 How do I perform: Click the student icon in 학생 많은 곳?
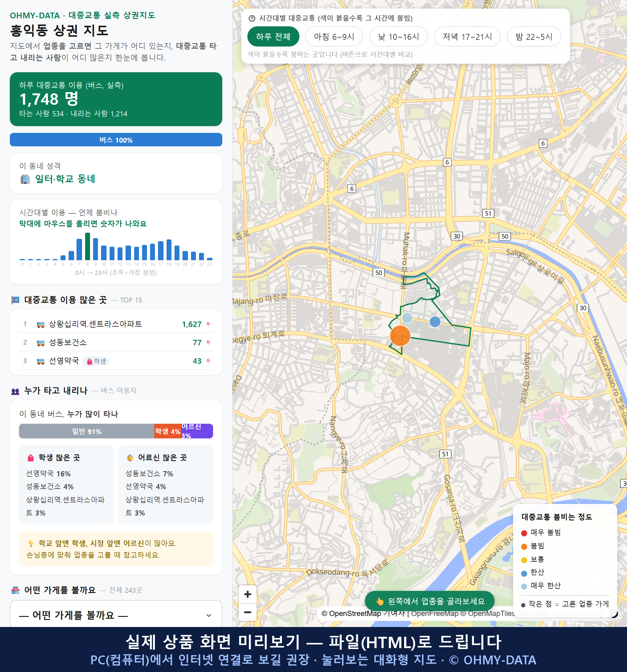pyautogui.click(x=31, y=458)
